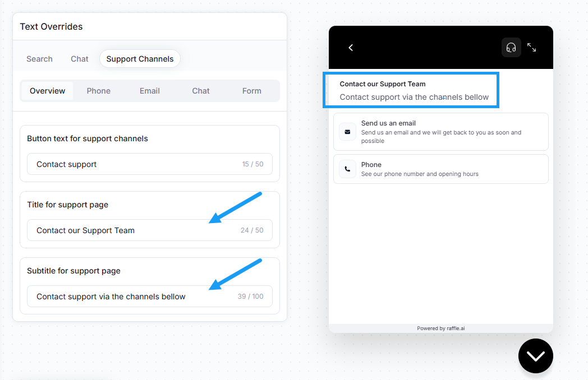Click the preview title 'Contact our Support Team'

pyautogui.click(x=383, y=84)
